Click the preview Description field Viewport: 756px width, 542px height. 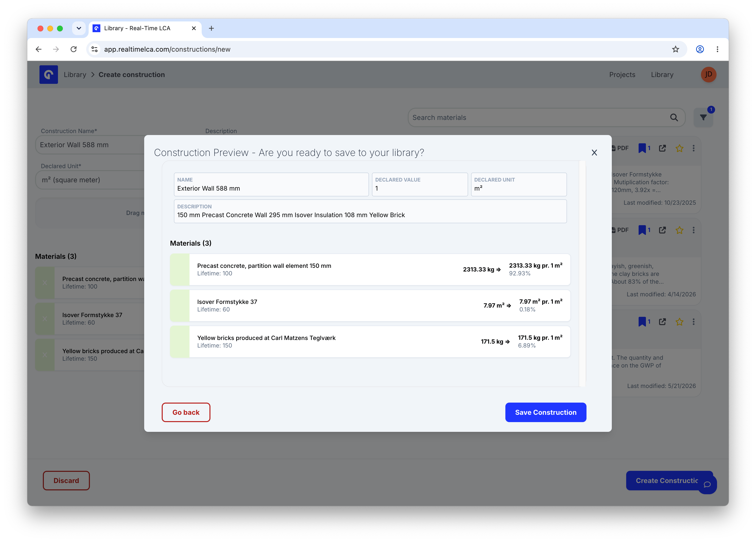coord(370,211)
